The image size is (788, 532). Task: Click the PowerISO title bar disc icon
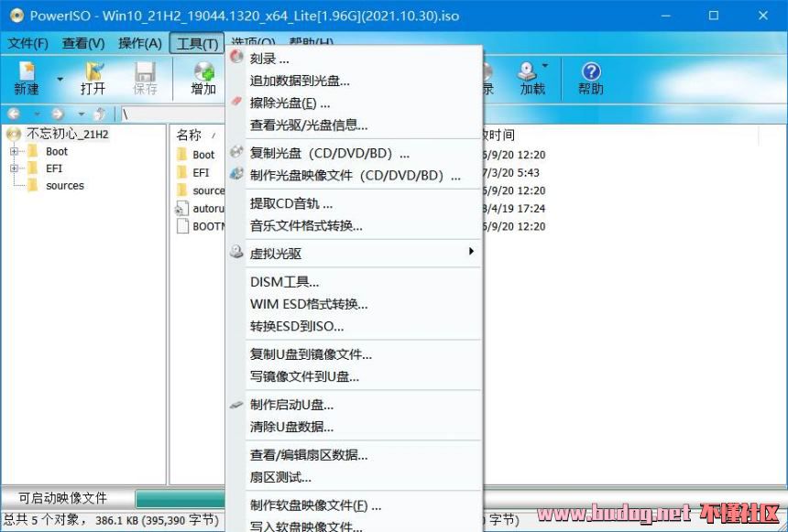click(16, 16)
